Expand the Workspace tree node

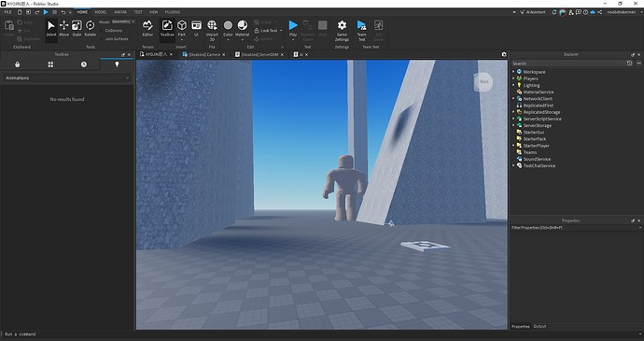(513, 72)
